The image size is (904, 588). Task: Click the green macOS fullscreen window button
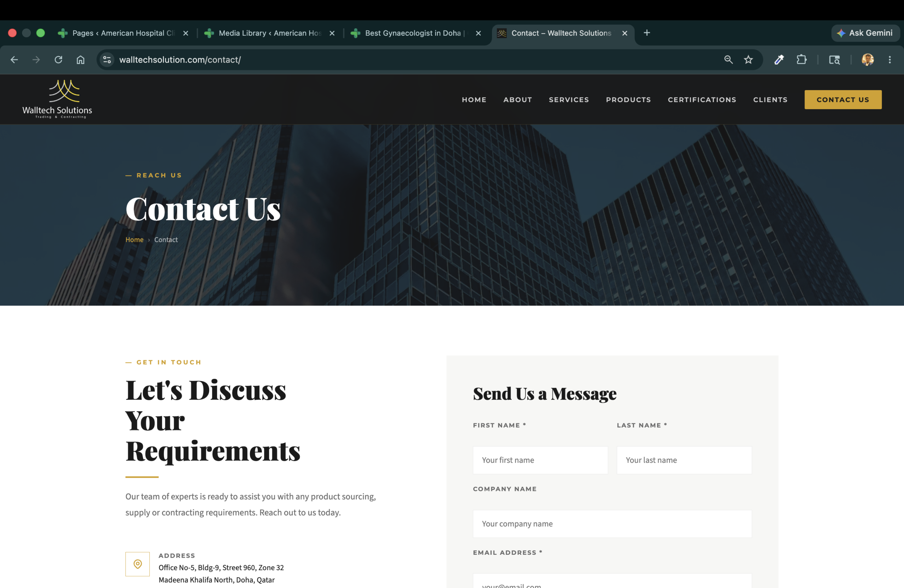41,33
